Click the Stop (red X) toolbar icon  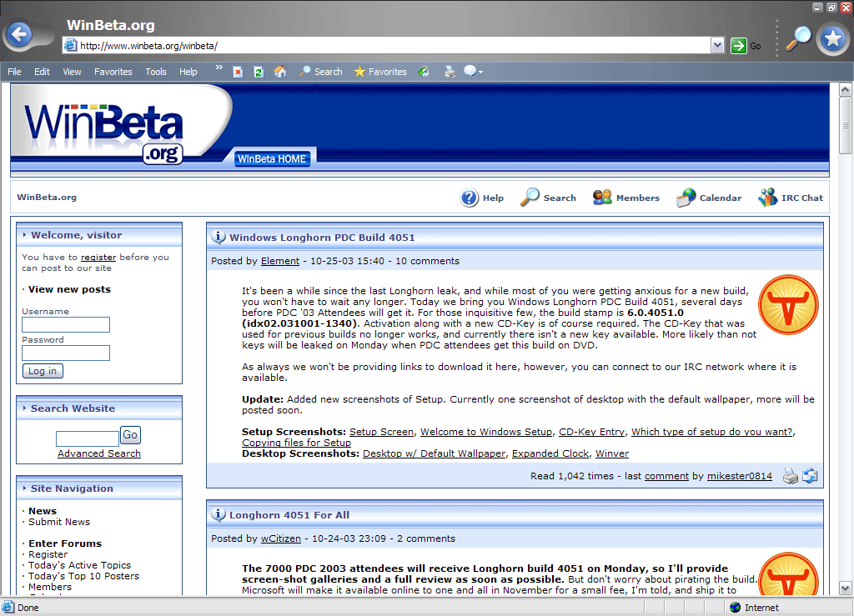coord(238,72)
